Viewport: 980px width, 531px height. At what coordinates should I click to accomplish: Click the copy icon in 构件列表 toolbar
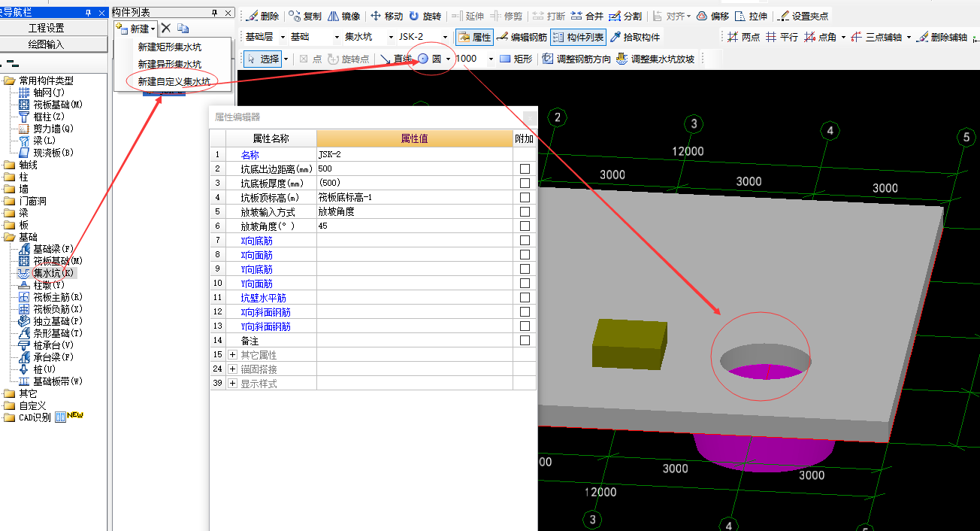183,29
